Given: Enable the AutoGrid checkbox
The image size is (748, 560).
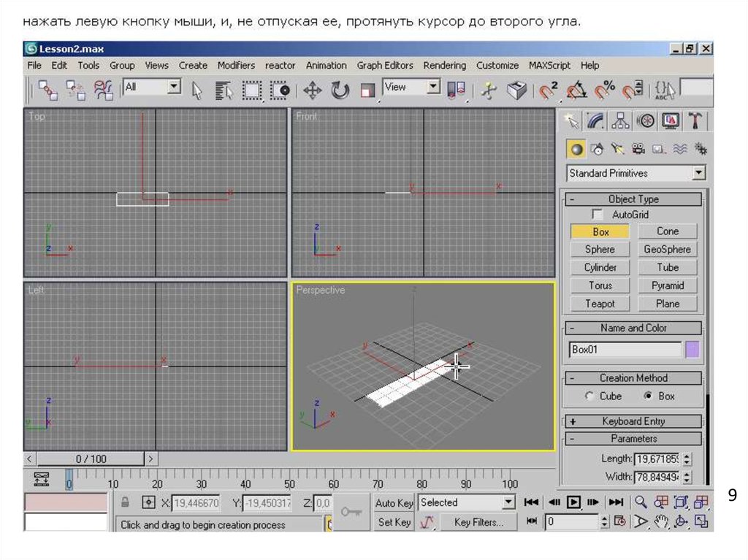Looking at the screenshot, I should 598,215.
